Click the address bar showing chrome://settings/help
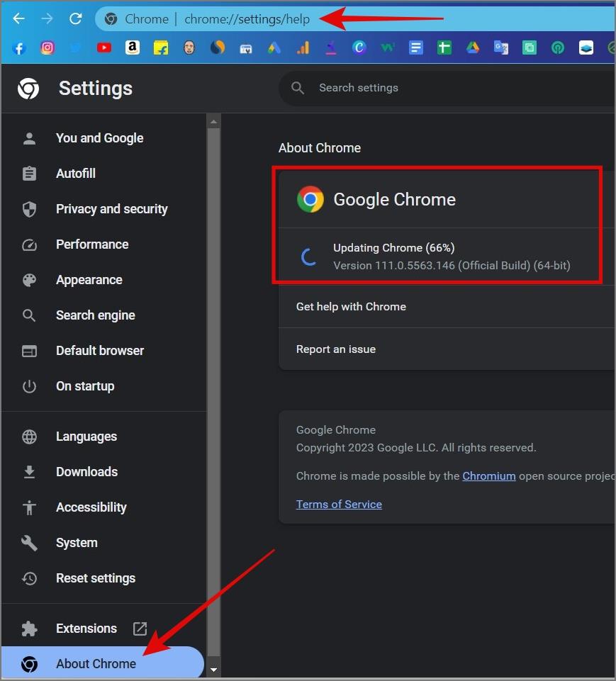Screen dimensions: 616x681 pos(355,19)
